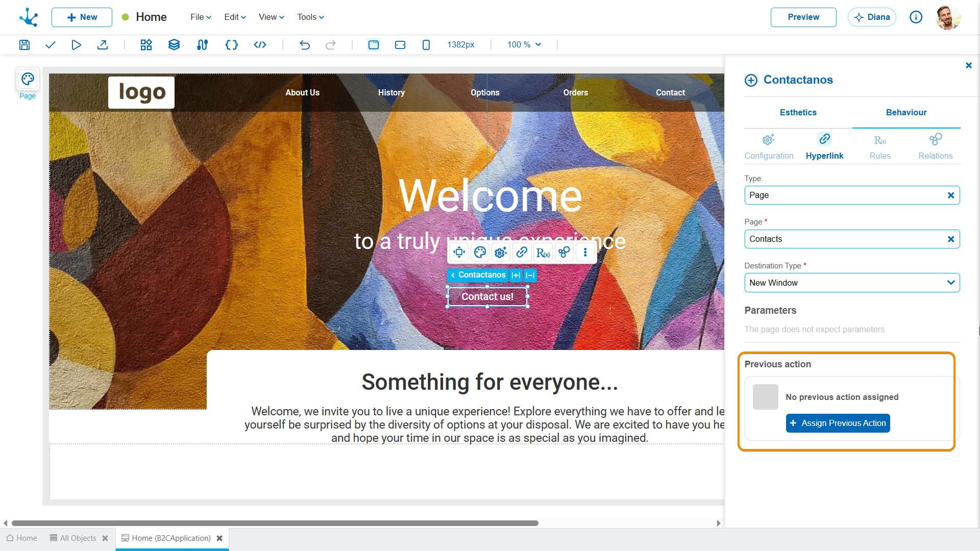Open the Tools menu
Image resolution: width=980 pixels, height=551 pixels.
[310, 17]
